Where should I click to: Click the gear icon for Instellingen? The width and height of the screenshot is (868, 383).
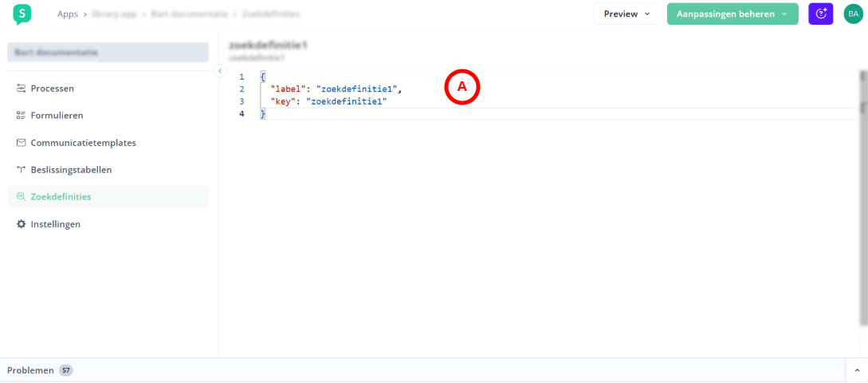(22, 224)
